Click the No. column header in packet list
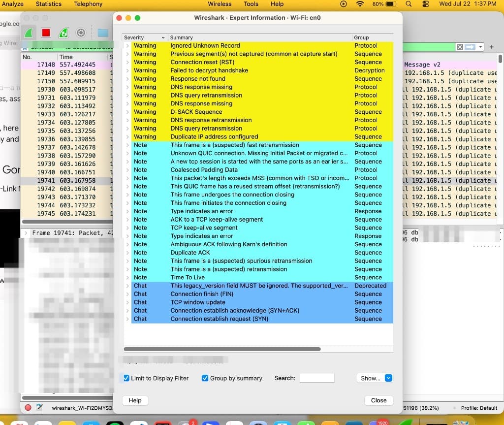The width and height of the screenshot is (504, 425). 39,57
